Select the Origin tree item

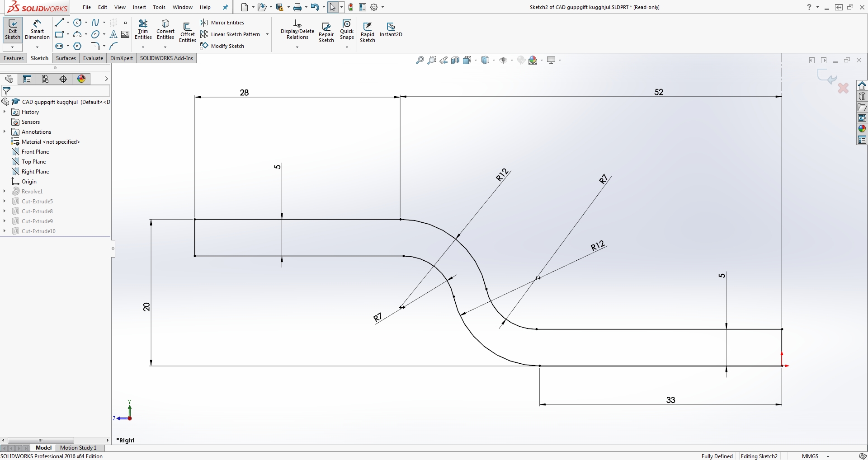point(24,181)
